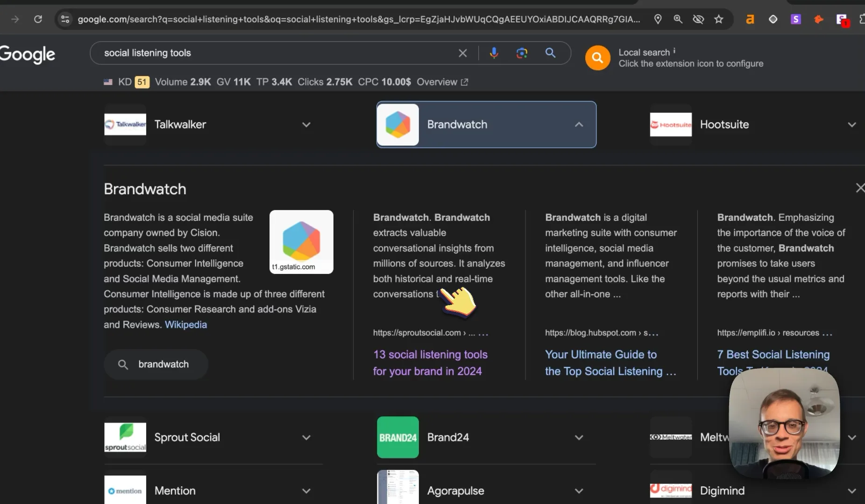
Task: Open site information icon beside URL
Action: click(x=65, y=19)
